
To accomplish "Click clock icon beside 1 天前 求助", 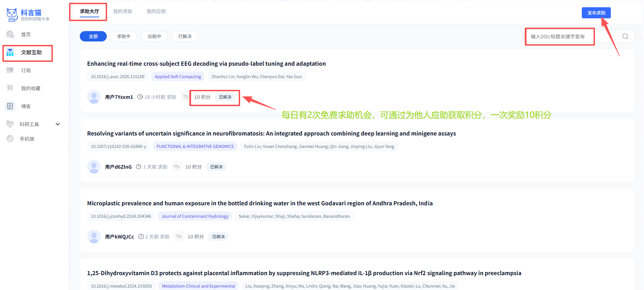I will [x=139, y=167].
